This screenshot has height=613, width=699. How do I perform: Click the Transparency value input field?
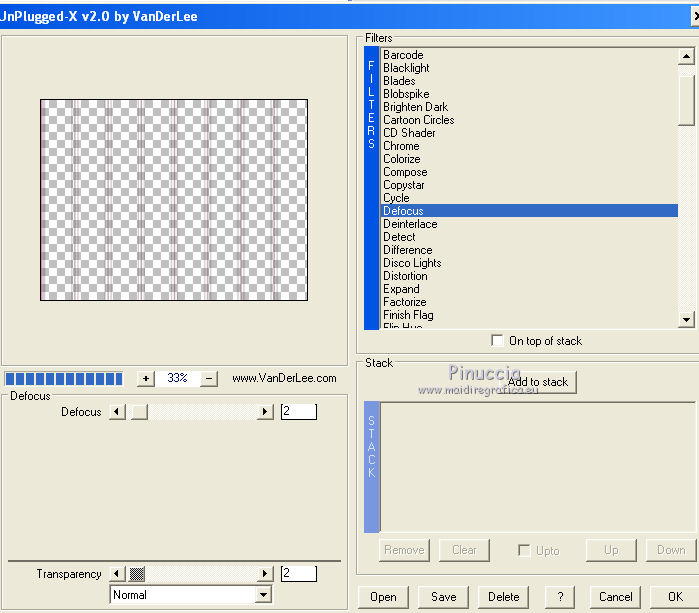coord(299,573)
